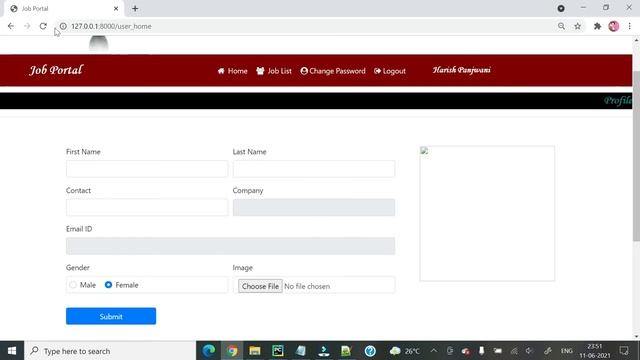Click the browser forward arrow
The height and width of the screenshot is (360, 640).
(x=27, y=26)
